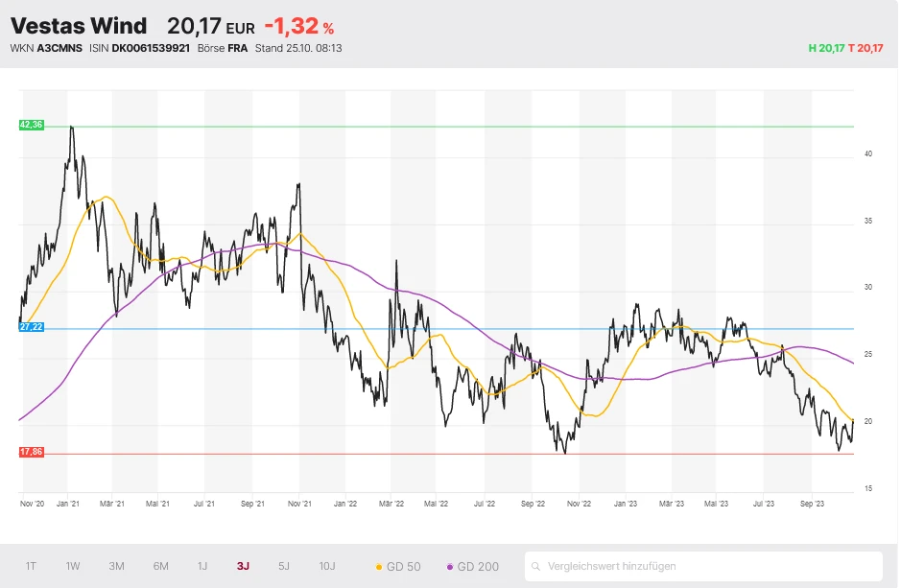
Task: Click the purple GD 200 color dot
Action: click(x=450, y=567)
